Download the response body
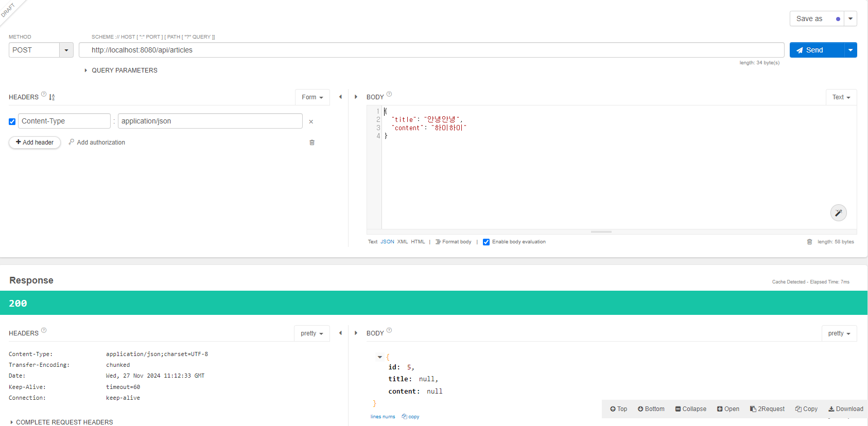The width and height of the screenshot is (868, 426). coord(846,409)
